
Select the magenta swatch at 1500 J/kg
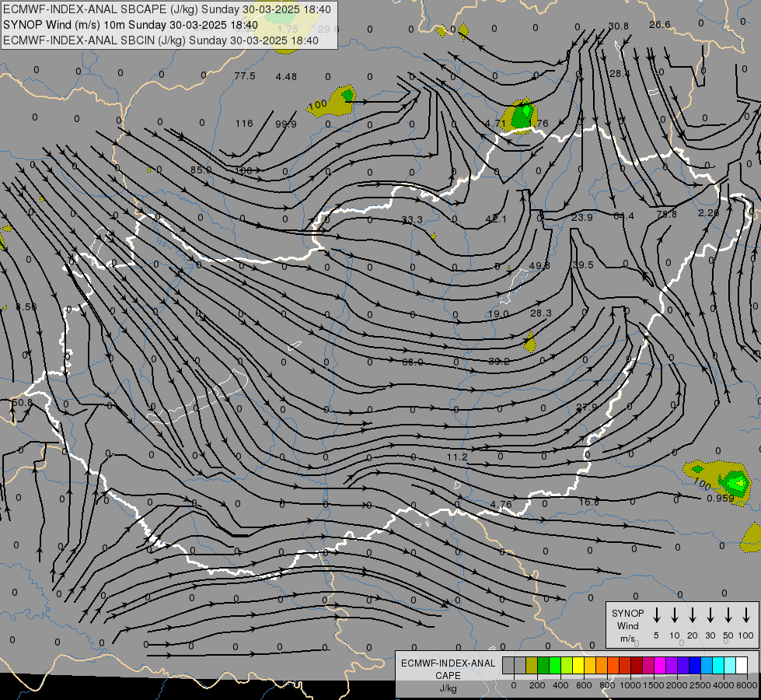(x=660, y=666)
